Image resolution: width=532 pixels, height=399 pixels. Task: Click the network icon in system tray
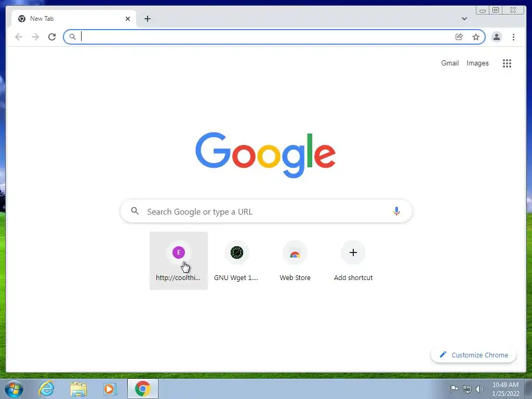(467, 389)
